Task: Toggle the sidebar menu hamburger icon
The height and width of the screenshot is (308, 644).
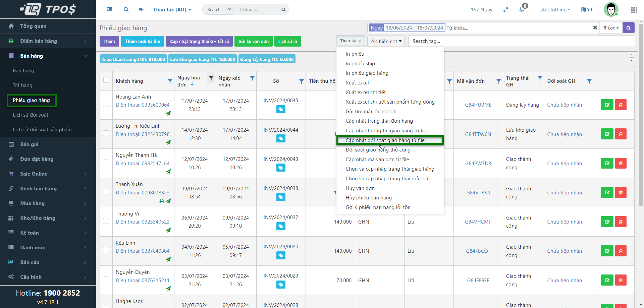Action: (x=109, y=9)
